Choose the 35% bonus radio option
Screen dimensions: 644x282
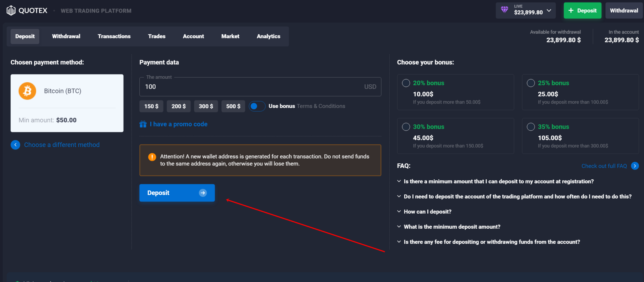point(531,127)
